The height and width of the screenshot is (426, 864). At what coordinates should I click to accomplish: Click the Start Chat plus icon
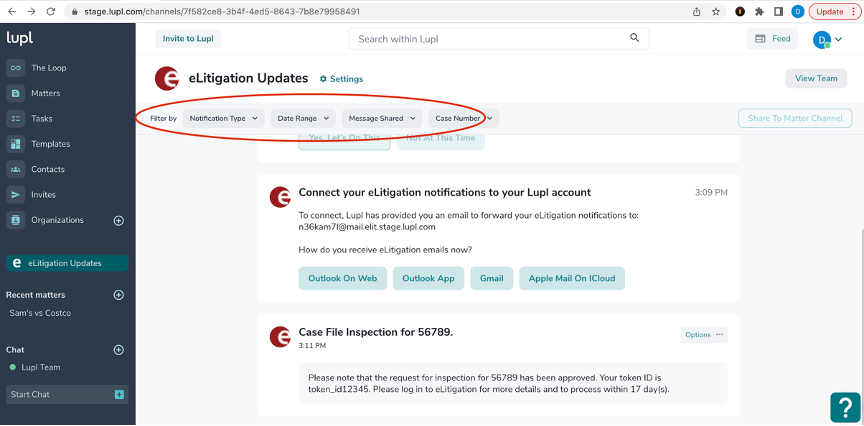coord(119,395)
